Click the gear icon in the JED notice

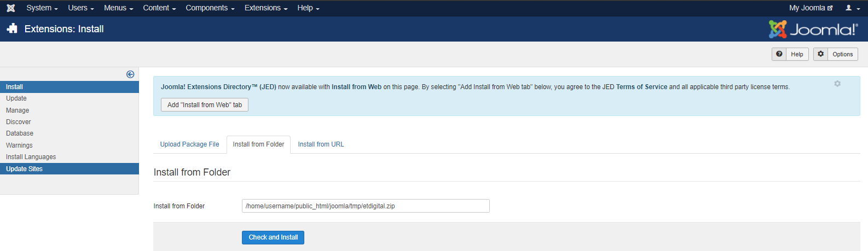837,84
